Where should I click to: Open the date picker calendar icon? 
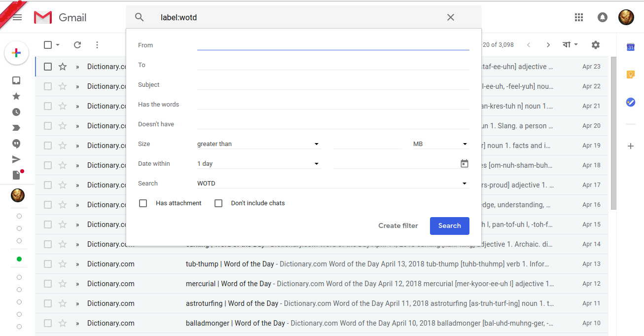(465, 163)
